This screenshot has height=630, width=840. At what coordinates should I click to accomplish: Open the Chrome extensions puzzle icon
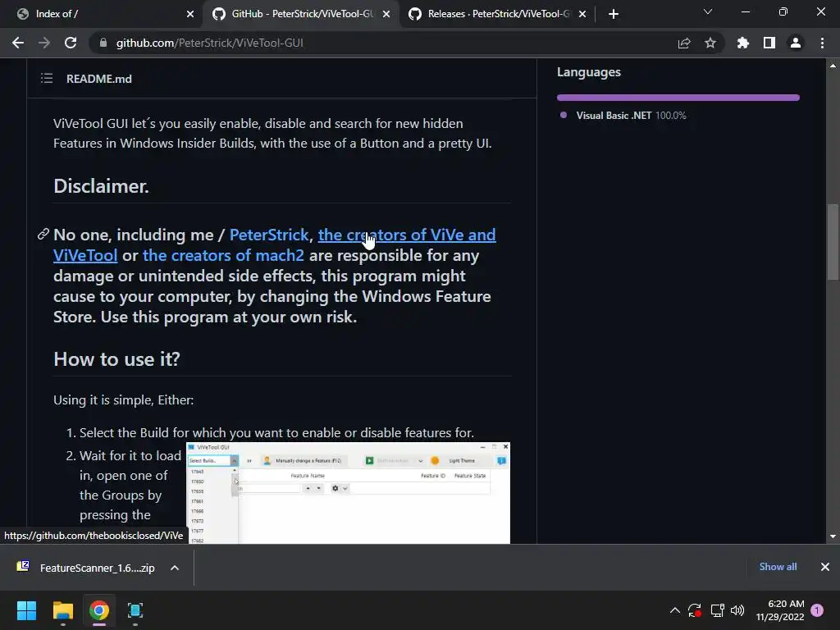(x=742, y=43)
